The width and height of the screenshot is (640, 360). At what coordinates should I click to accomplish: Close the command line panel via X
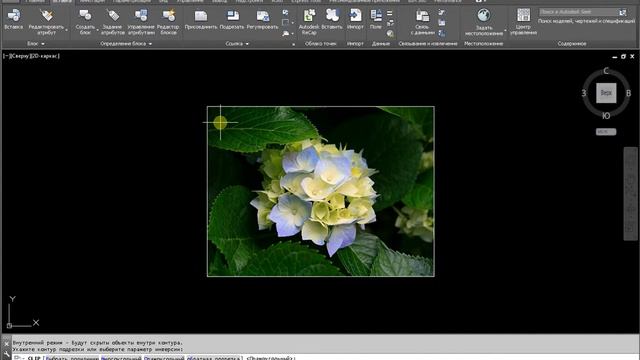tap(6, 344)
